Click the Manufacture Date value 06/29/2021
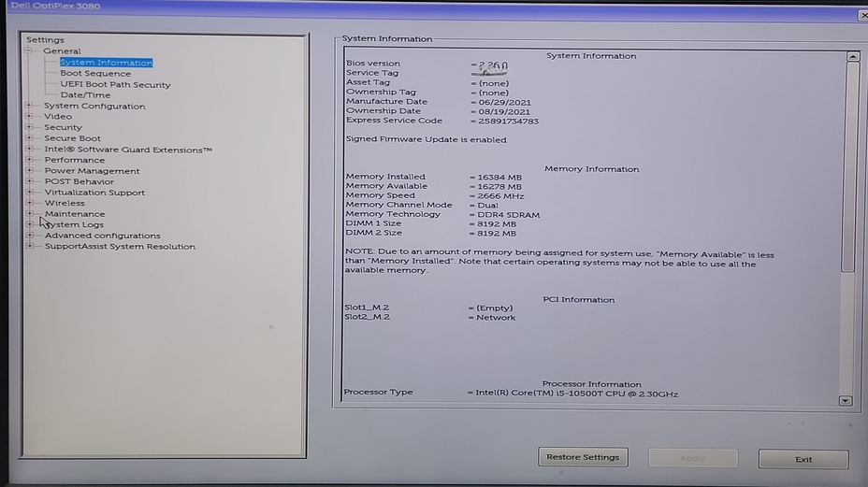Image resolution: width=868 pixels, height=487 pixels. click(504, 103)
